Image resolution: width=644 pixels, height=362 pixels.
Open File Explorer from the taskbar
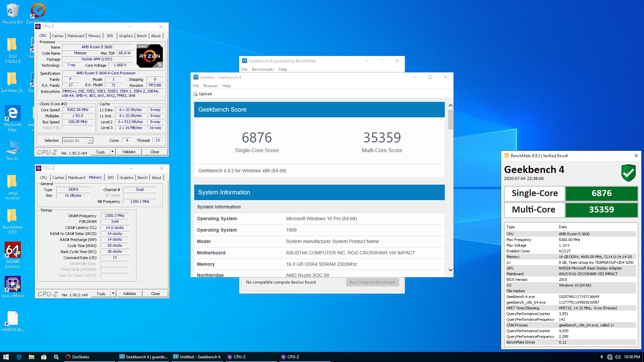tap(31, 357)
